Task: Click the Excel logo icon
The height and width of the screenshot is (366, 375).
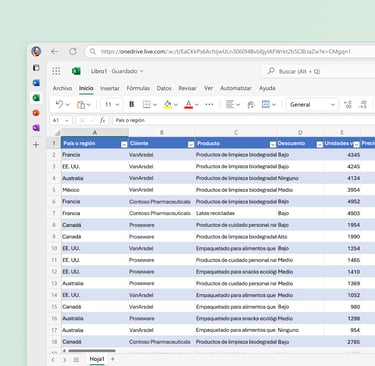Action: 76,71
